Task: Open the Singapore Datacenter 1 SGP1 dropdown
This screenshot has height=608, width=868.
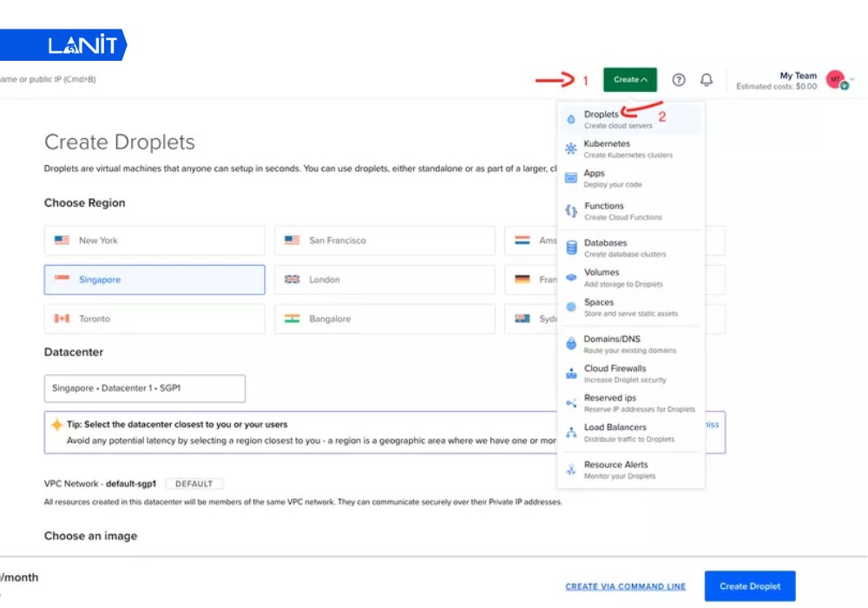Action: pyautogui.click(x=145, y=388)
